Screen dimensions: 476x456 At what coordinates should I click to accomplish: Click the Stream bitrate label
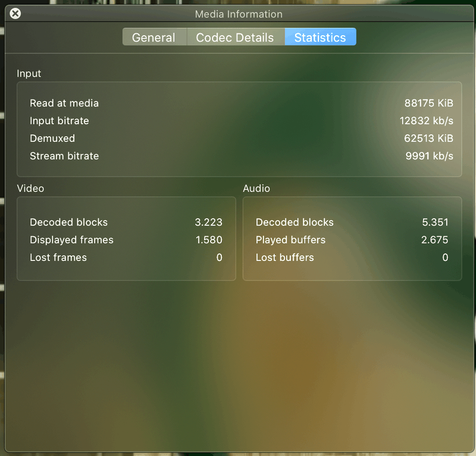click(64, 156)
